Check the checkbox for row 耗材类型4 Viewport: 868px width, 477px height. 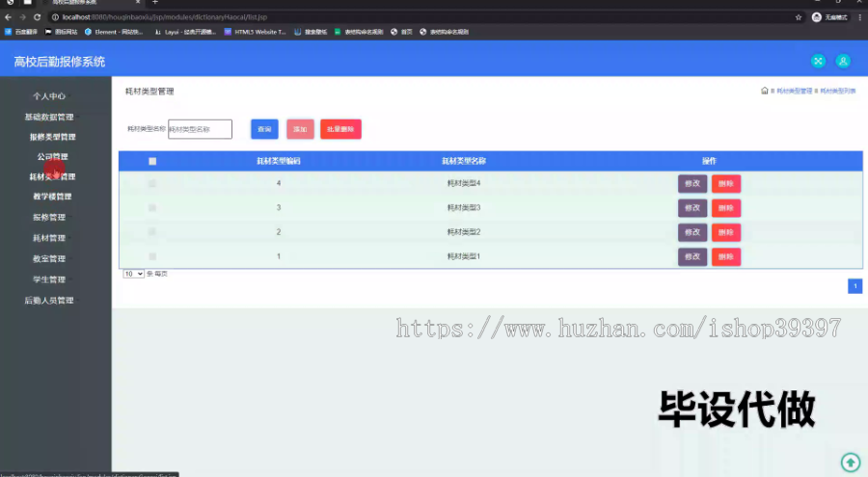tap(152, 183)
